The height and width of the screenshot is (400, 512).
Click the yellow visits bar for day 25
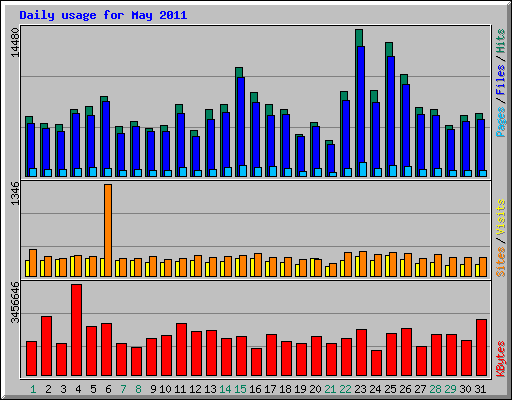(x=387, y=266)
